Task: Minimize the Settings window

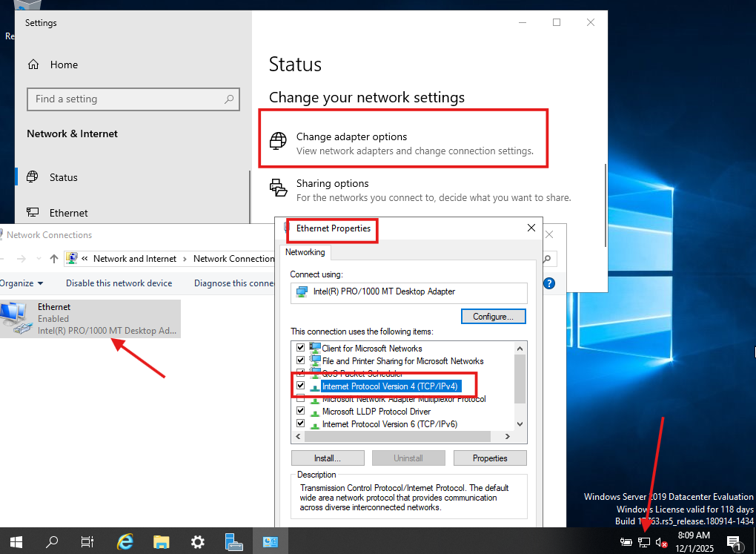Action: pos(523,22)
